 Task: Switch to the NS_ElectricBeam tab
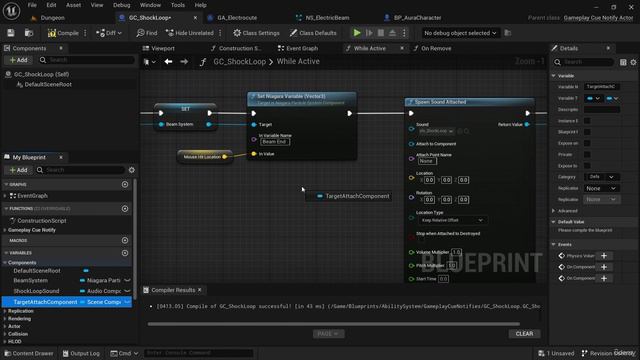tap(327, 18)
